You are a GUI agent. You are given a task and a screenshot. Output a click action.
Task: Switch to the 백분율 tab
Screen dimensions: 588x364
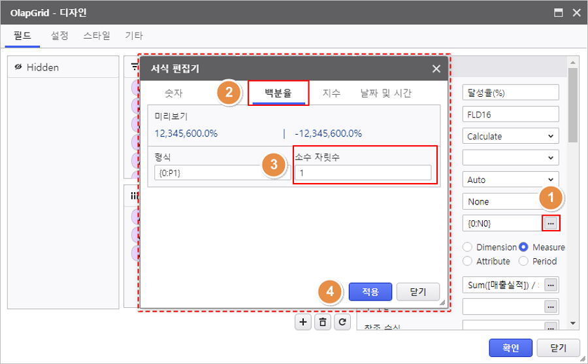[x=278, y=93]
